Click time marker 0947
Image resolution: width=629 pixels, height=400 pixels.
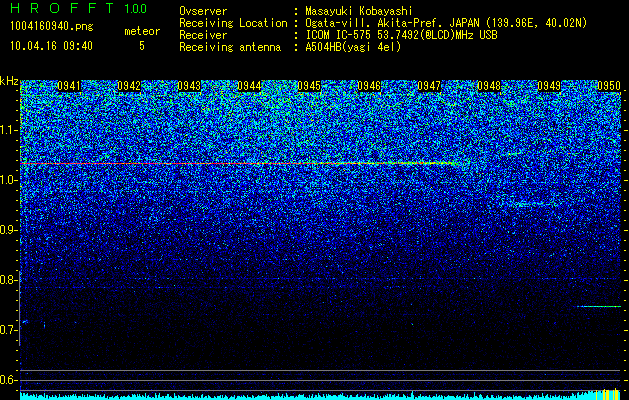click(x=429, y=86)
